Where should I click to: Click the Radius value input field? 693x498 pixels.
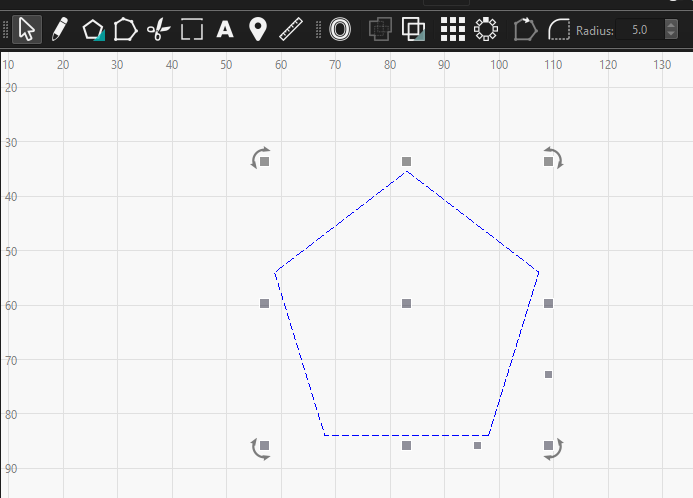pos(638,30)
